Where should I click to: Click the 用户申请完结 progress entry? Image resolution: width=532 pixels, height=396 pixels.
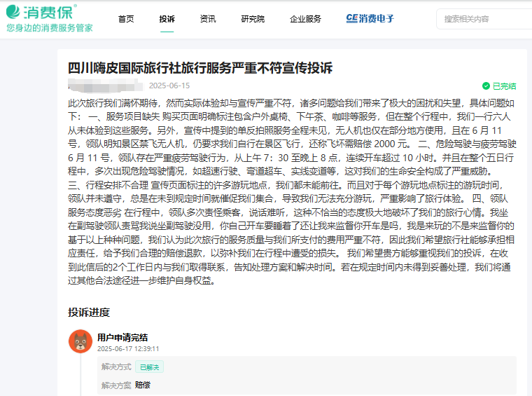point(122,338)
